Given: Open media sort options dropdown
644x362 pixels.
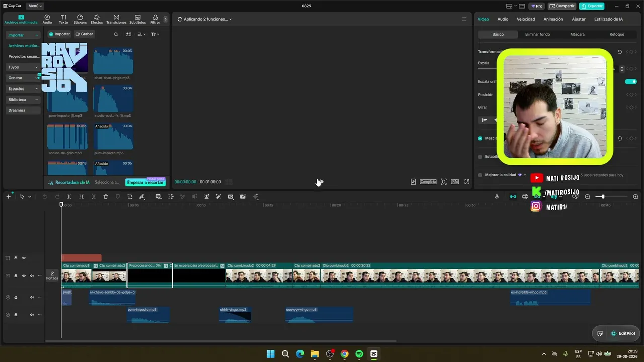Looking at the screenshot, I should 141,34.
